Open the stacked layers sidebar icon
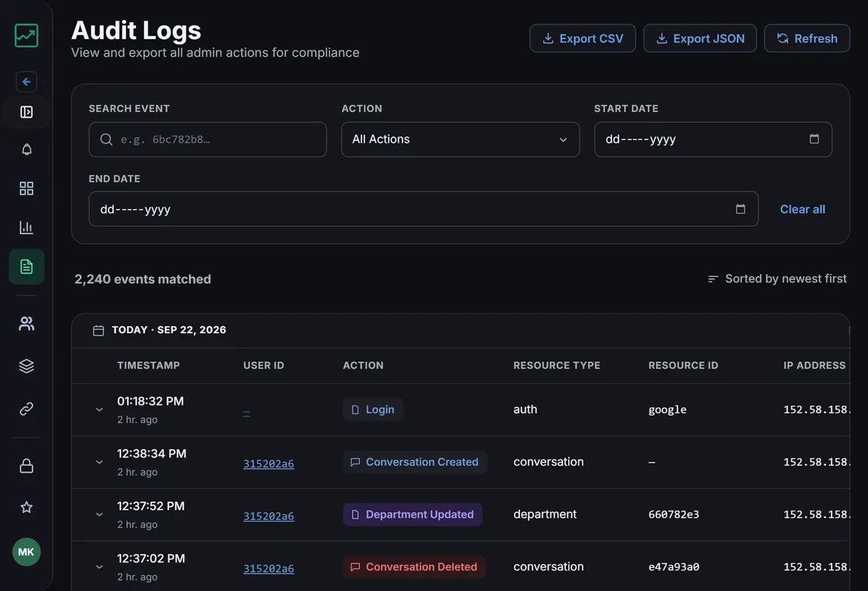 26,366
